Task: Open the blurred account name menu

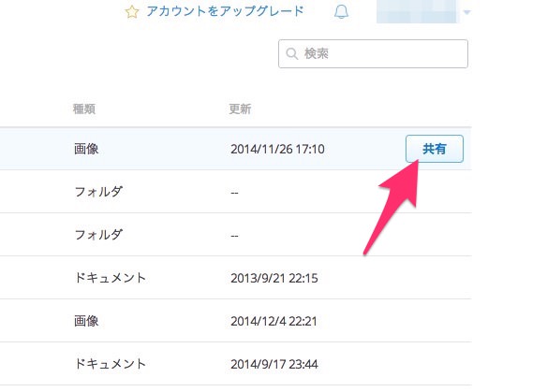Action: (x=417, y=12)
